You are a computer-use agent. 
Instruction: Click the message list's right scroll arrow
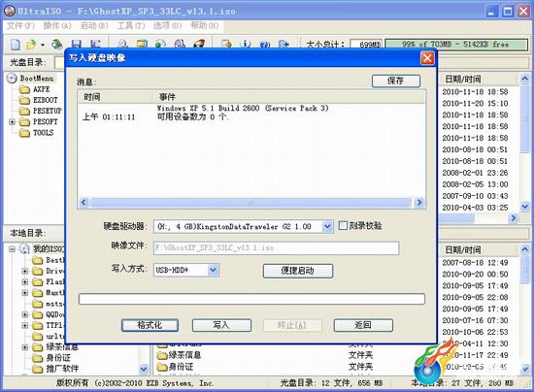(x=419, y=203)
